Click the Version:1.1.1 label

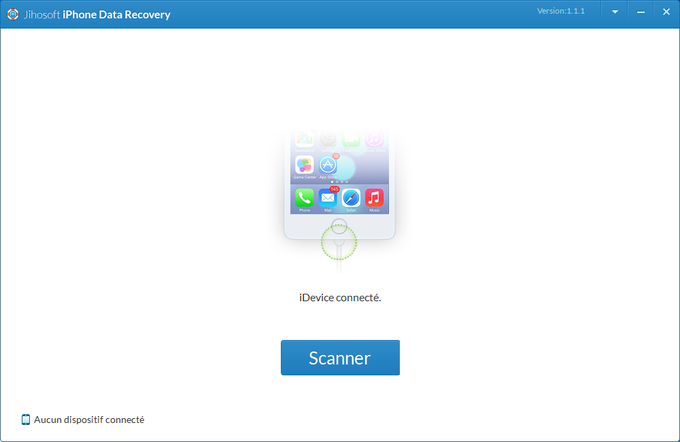[x=561, y=11]
